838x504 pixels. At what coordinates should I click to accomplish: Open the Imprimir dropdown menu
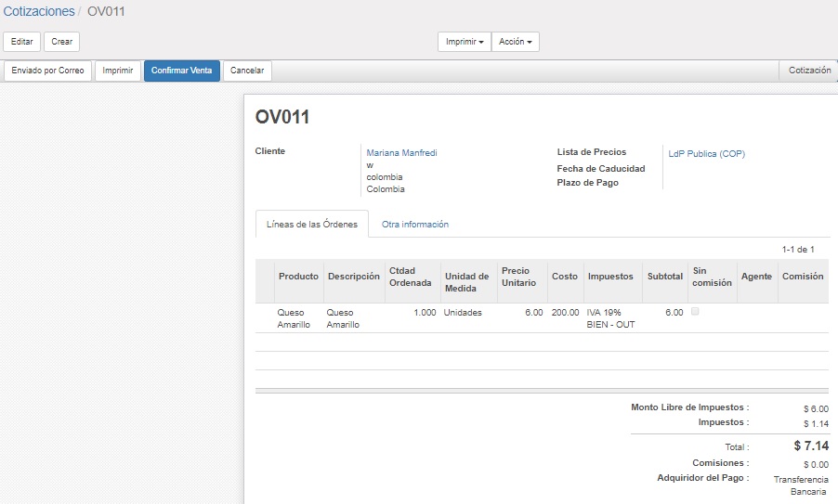[x=464, y=42]
